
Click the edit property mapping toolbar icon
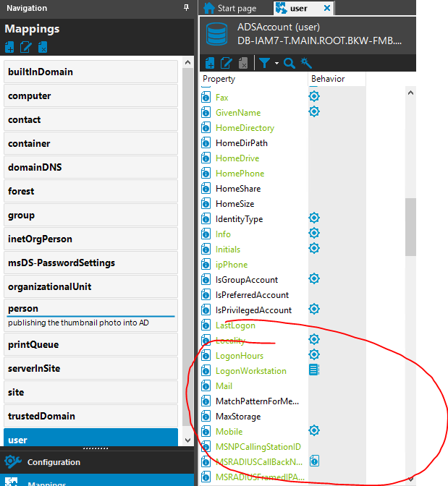[227, 63]
